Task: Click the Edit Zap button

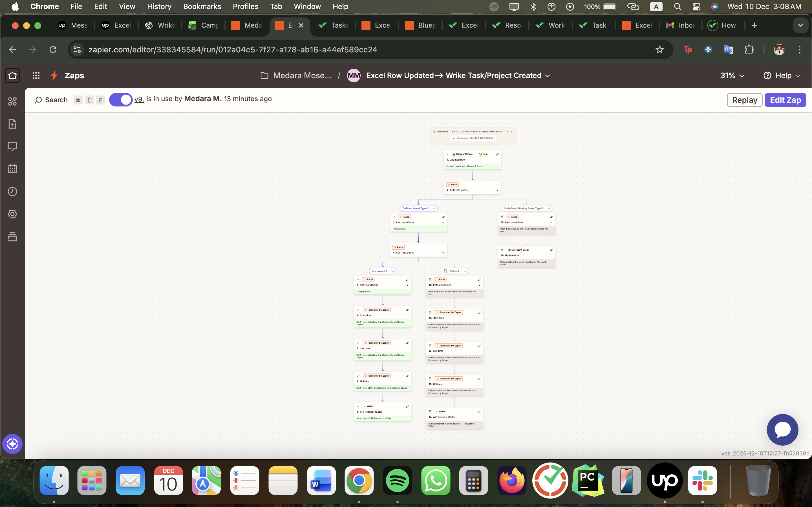Action: 785,100
